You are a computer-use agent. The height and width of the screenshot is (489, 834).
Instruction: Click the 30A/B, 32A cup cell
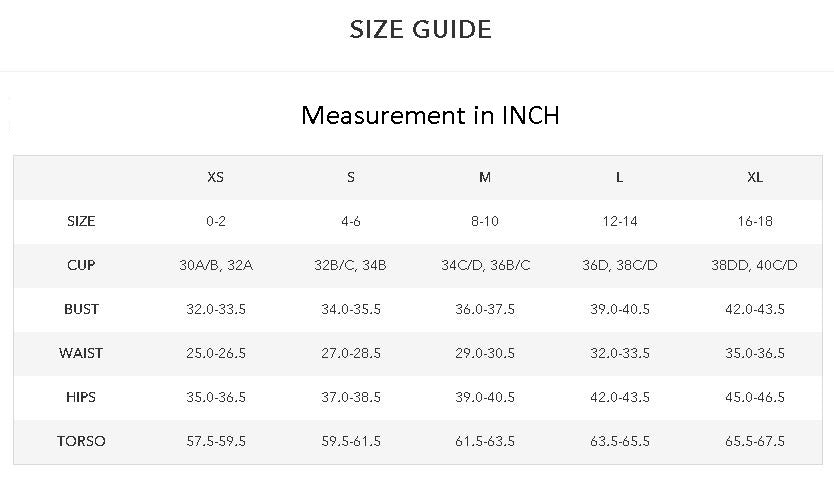click(x=216, y=265)
